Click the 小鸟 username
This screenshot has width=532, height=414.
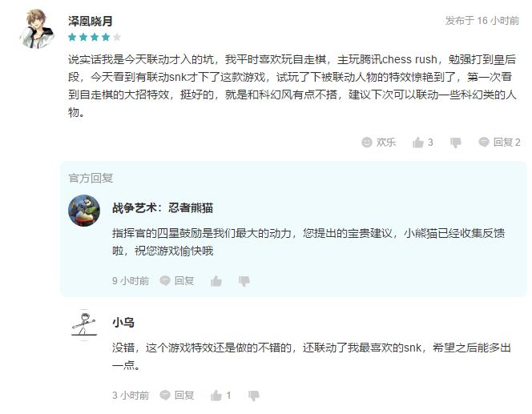click(123, 322)
